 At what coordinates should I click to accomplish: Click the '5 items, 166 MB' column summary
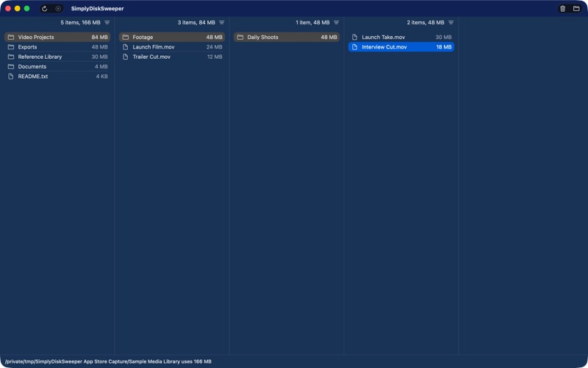(x=81, y=23)
